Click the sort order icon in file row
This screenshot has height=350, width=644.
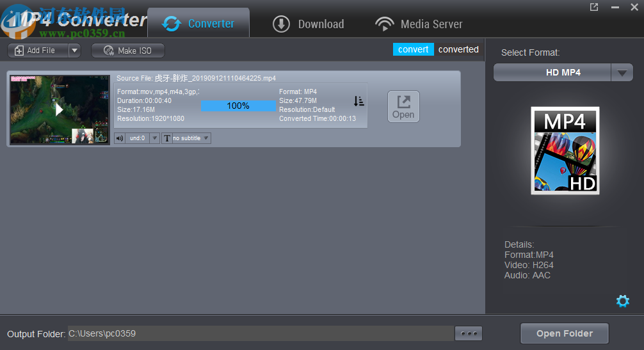tap(358, 101)
